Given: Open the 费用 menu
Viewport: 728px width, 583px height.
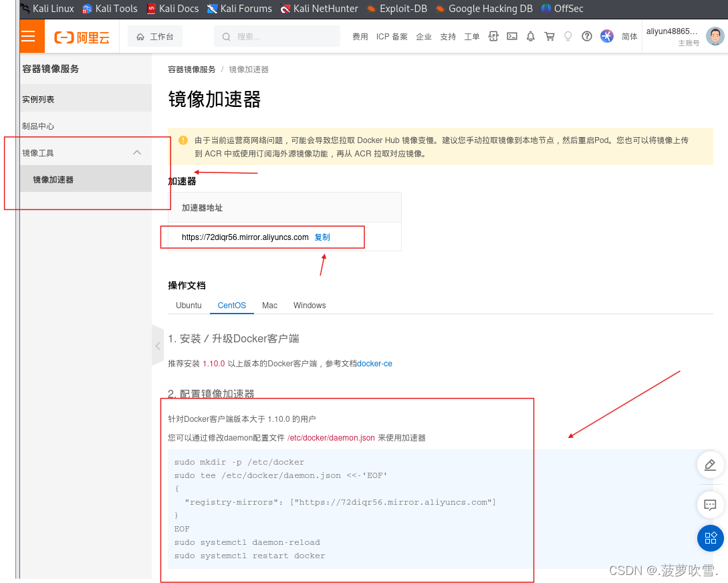Looking at the screenshot, I should coord(360,37).
